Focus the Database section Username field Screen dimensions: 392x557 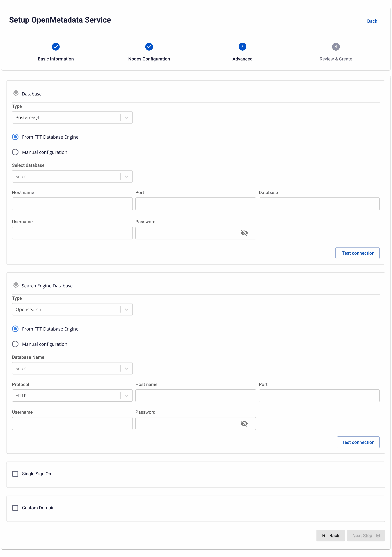tap(72, 233)
